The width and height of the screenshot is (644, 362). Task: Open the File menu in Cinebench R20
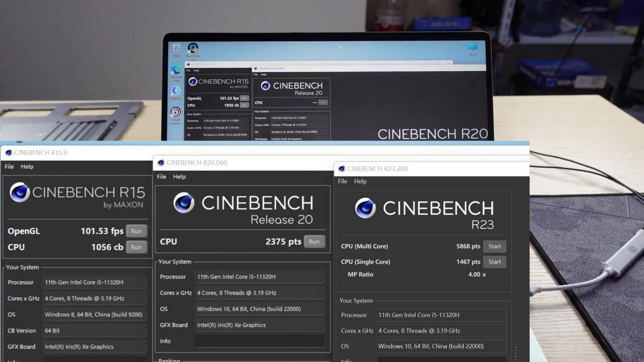161,177
